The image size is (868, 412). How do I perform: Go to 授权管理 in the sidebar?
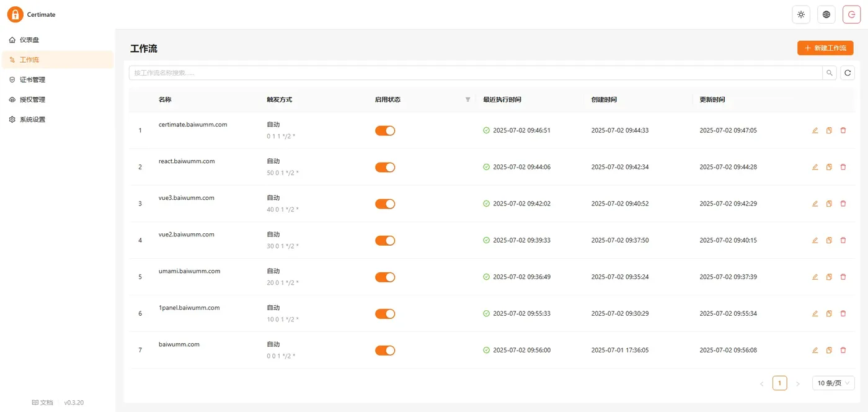32,99
